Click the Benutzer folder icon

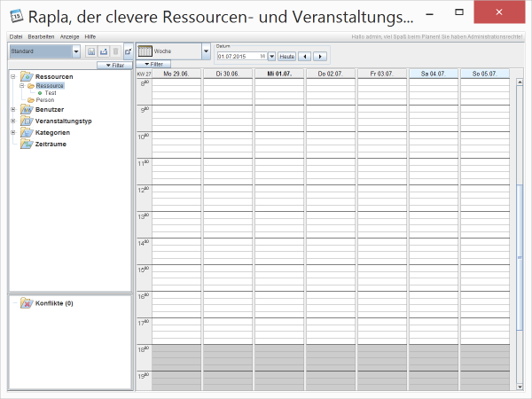pyautogui.click(x=27, y=110)
